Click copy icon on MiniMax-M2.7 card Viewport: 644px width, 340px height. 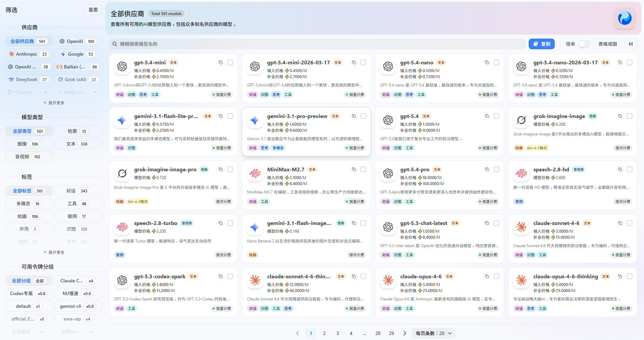(354, 169)
